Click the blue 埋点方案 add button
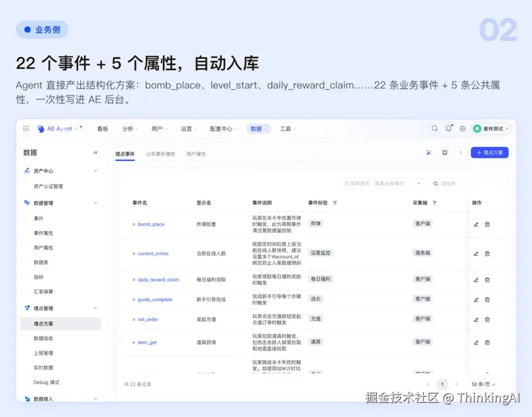532x417 pixels. pyautogui.click(x=490, y=152)
